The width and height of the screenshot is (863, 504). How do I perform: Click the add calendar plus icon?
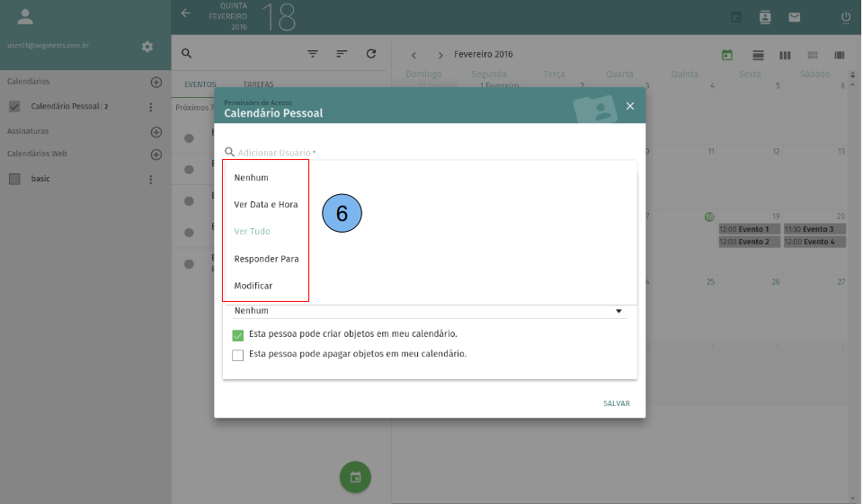156,82
